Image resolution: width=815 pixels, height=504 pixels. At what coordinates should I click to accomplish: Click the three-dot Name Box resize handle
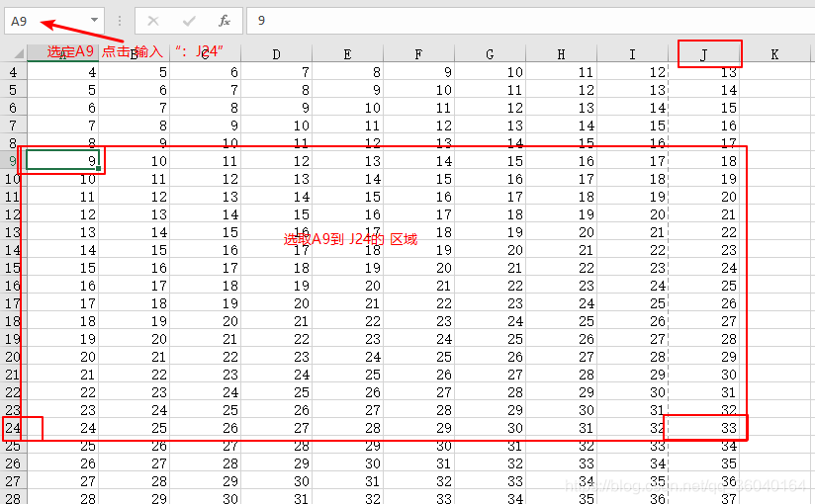120,20
